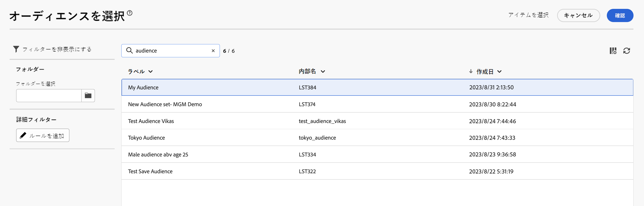Screen dimensions: 644x206
Task: Expand the ラベル column dropdown chevron
Action: [x=151, y=72]
